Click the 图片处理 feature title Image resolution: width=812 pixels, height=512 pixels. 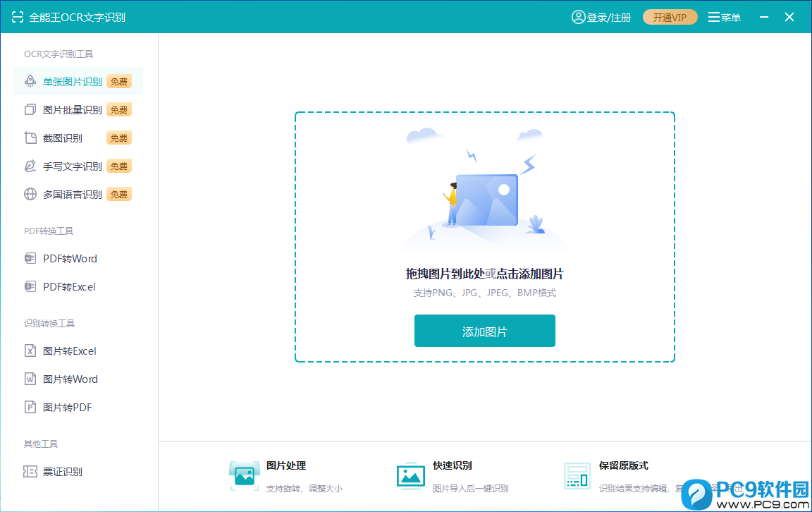click(x=286, y=465)
